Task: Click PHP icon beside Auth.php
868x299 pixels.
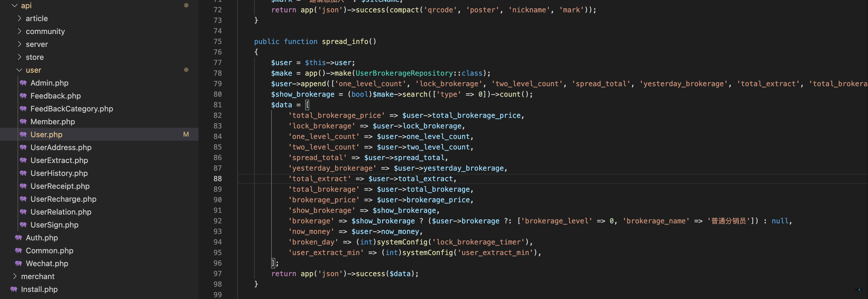Action: (x=18, y=237)
